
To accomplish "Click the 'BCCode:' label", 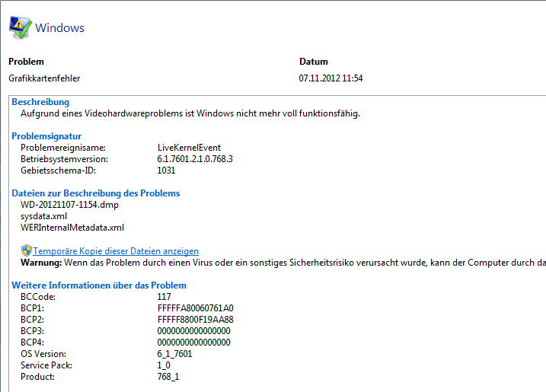I will coord(38,297).
